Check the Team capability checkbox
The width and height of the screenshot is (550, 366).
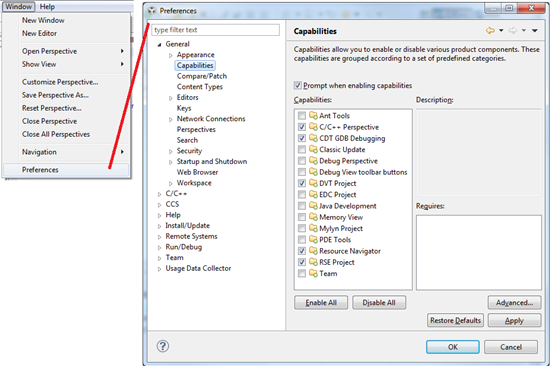(x=302, y=273)
